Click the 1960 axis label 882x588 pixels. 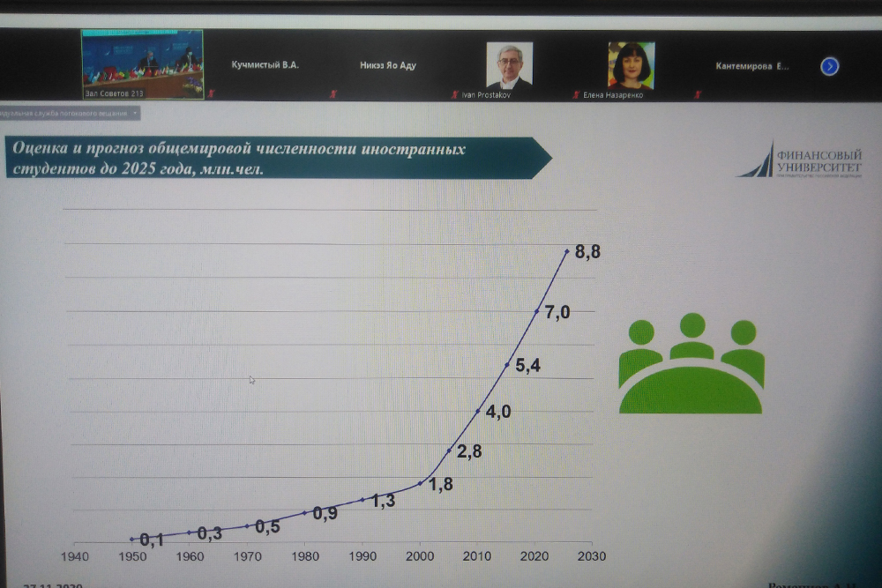click(x=190, y=556)
